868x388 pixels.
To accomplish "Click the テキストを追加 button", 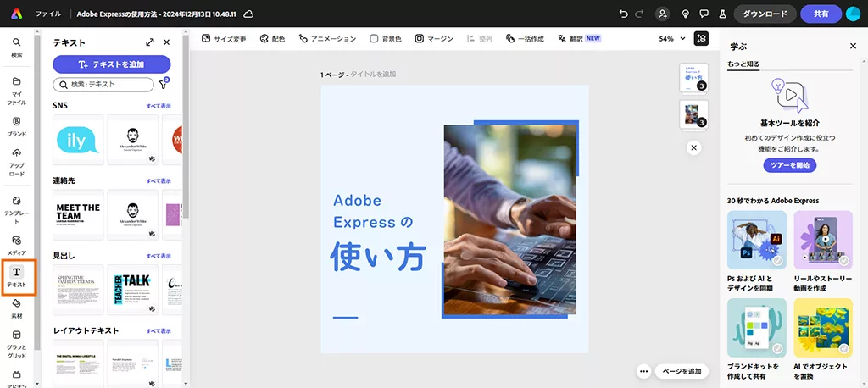I will pos(112,64).
